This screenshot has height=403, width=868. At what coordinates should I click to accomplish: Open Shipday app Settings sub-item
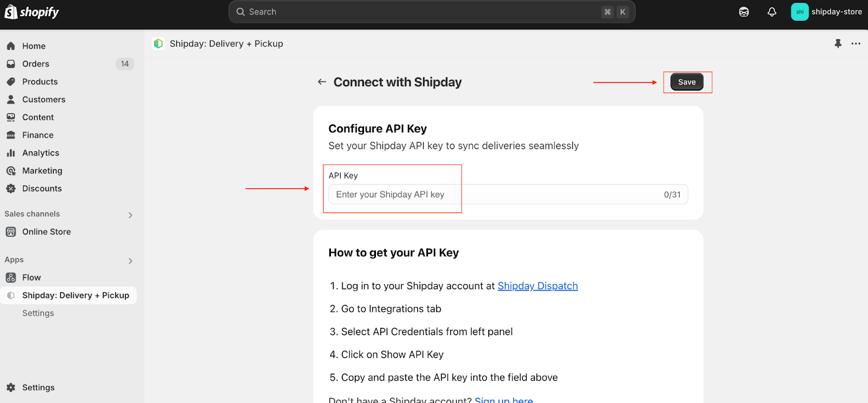click(x=38, y=313)
